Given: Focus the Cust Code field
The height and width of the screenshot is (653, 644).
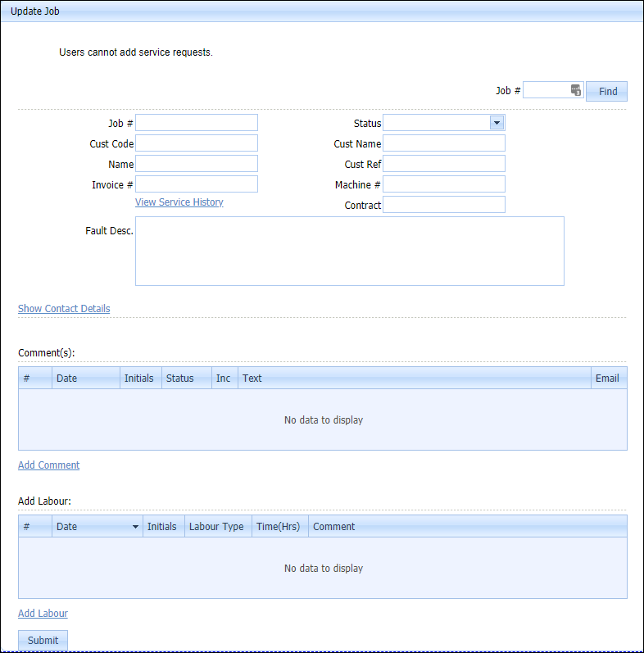Looking at the screenshot, I should (x=197, y=143).
